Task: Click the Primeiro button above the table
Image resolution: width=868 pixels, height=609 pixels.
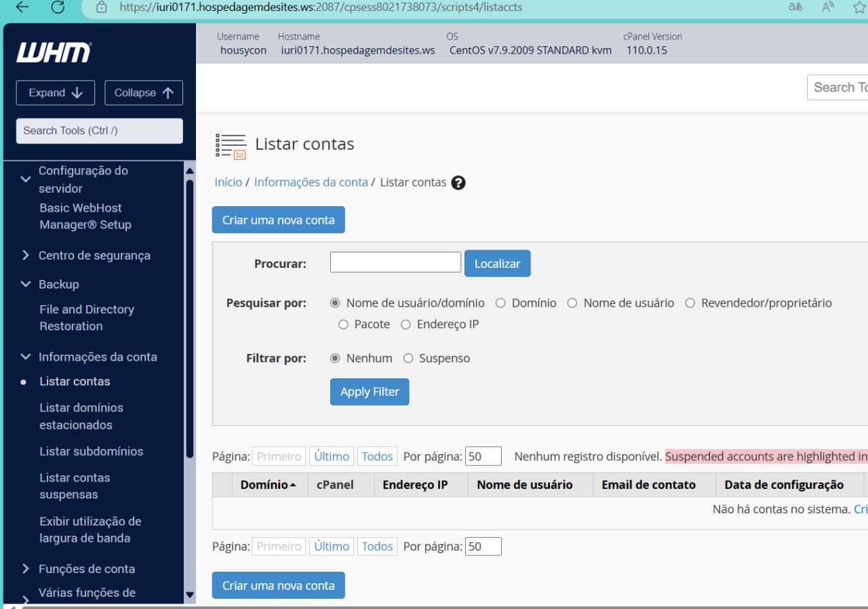Action: [279, 456]
